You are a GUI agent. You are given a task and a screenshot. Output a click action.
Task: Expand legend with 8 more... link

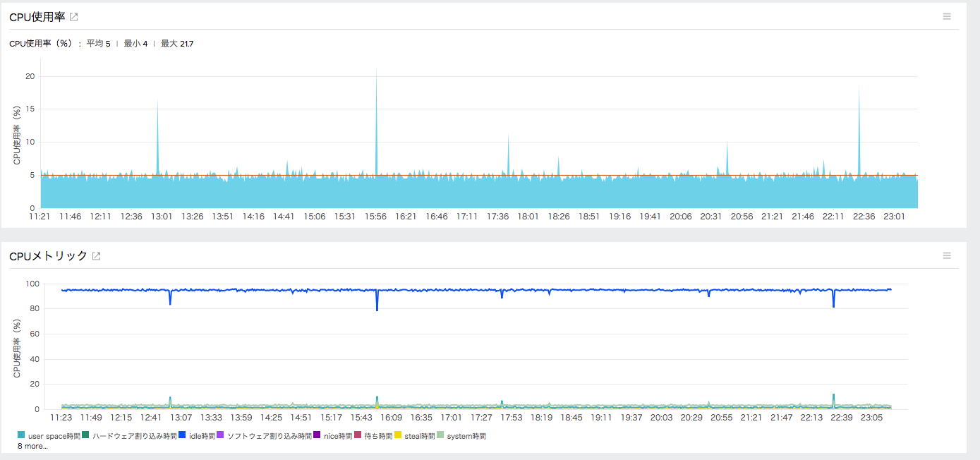[x=32, y=446]
